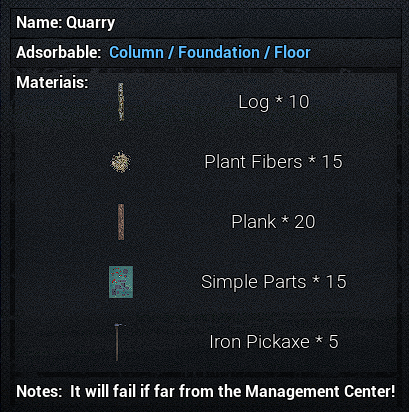Viewport: 409px width, 412px height.
Task: Click the Plank * 20 label
Action: [273, 222]
